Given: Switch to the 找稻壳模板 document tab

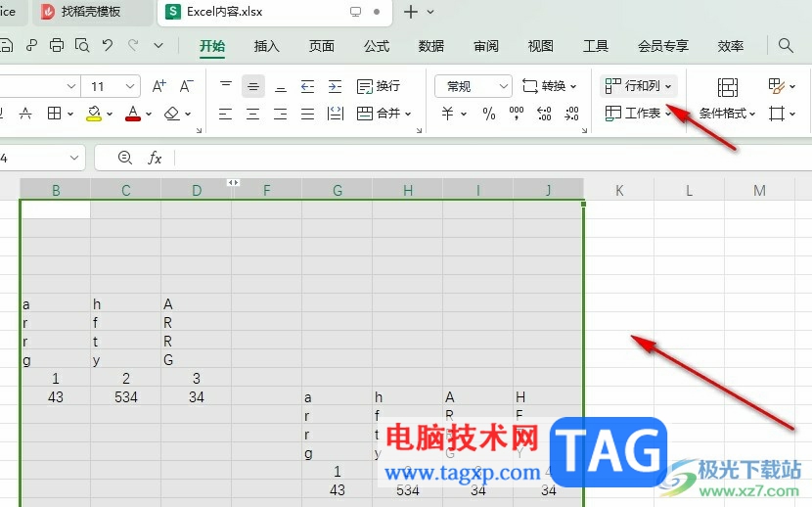Looking at the screenshot, I should pos(93,12).
